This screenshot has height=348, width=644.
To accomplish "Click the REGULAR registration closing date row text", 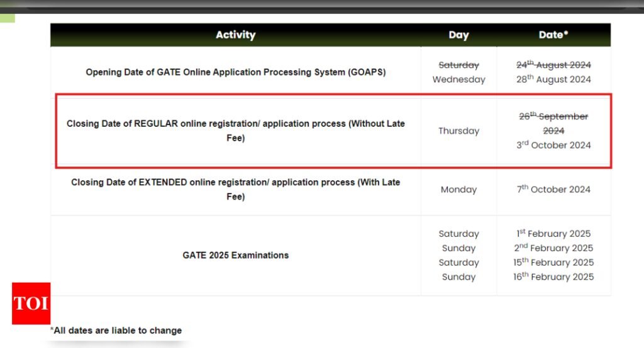I will (x=236, y=131).
